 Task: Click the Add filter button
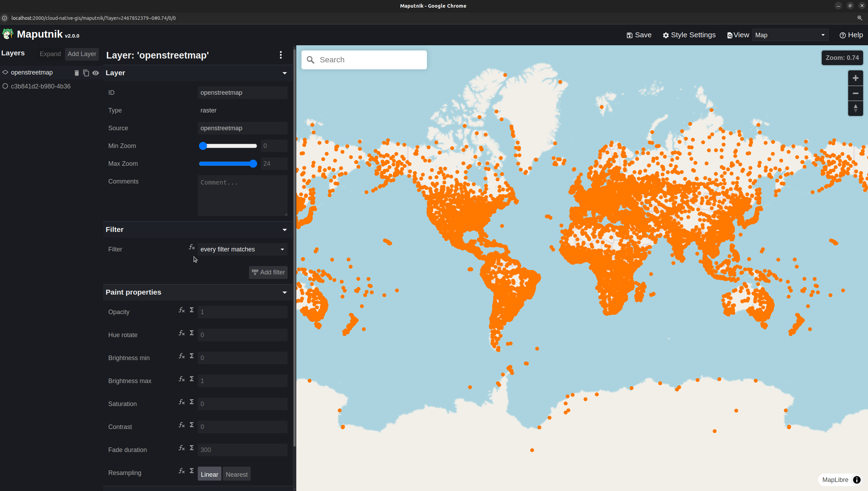268,272
